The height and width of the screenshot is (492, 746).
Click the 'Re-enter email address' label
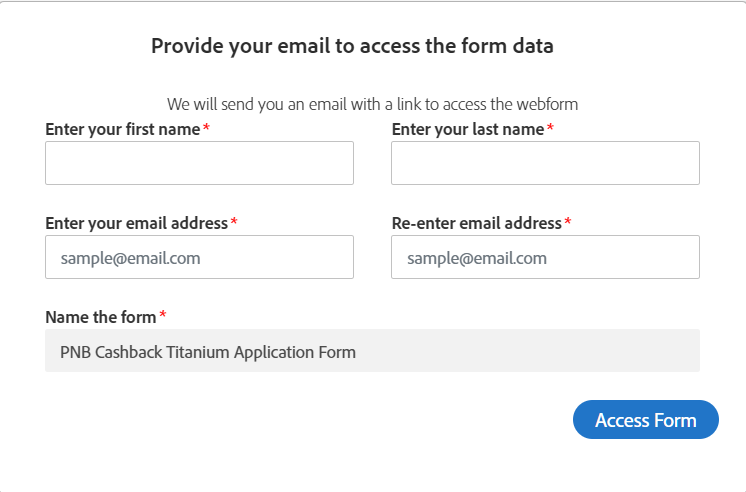tap(477, 222)
